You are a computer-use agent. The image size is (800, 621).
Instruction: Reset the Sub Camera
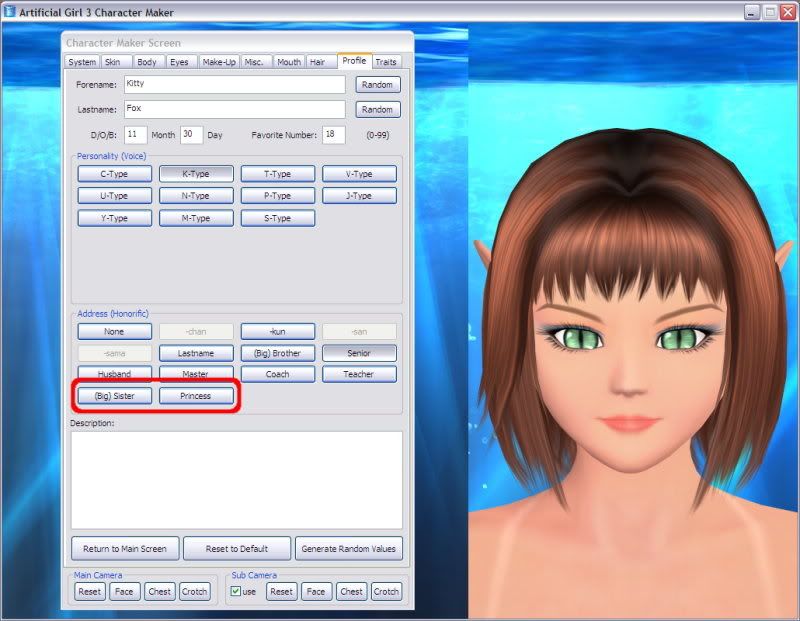point(281,592)
